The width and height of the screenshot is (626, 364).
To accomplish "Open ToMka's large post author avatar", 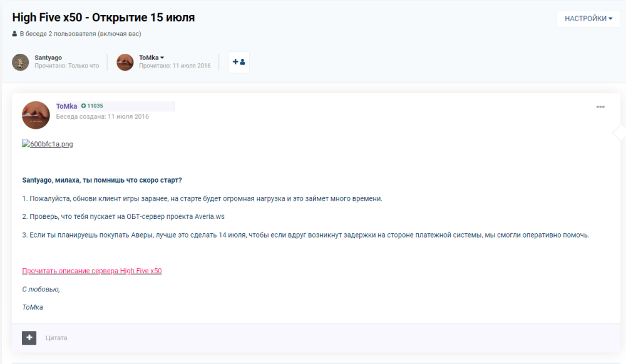I will click(36, 115).
